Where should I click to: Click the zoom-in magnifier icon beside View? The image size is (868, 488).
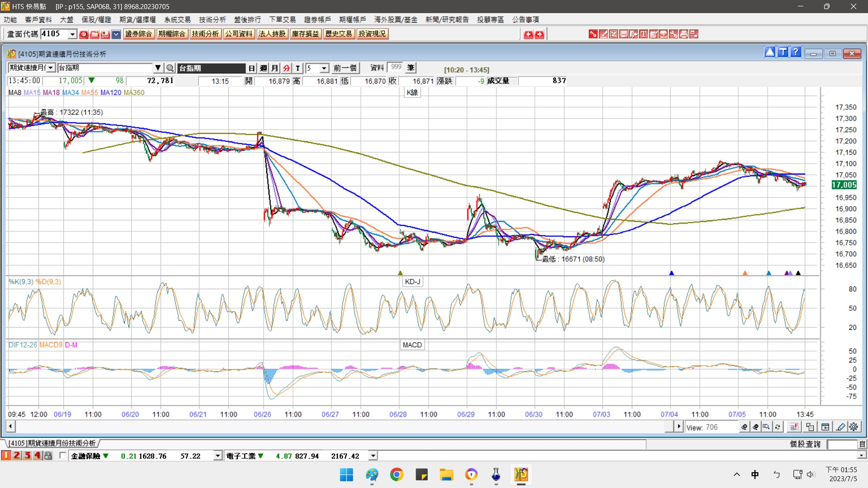click(x=744, y=427)
